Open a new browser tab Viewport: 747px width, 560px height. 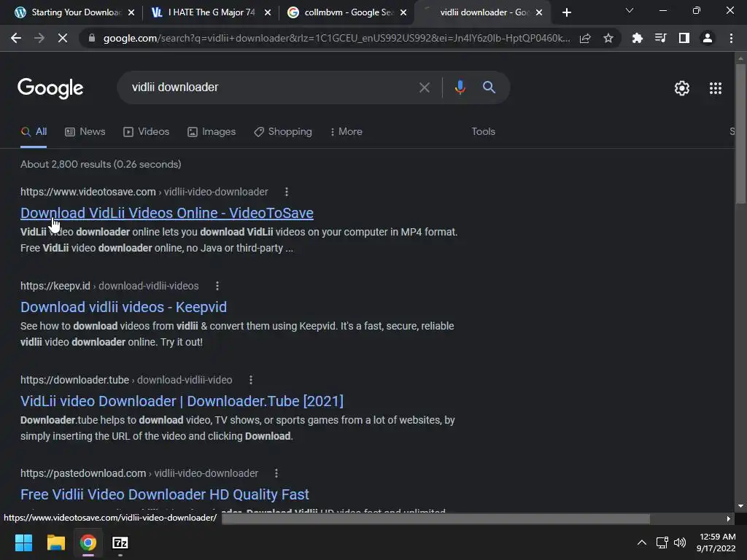[566, 12]
